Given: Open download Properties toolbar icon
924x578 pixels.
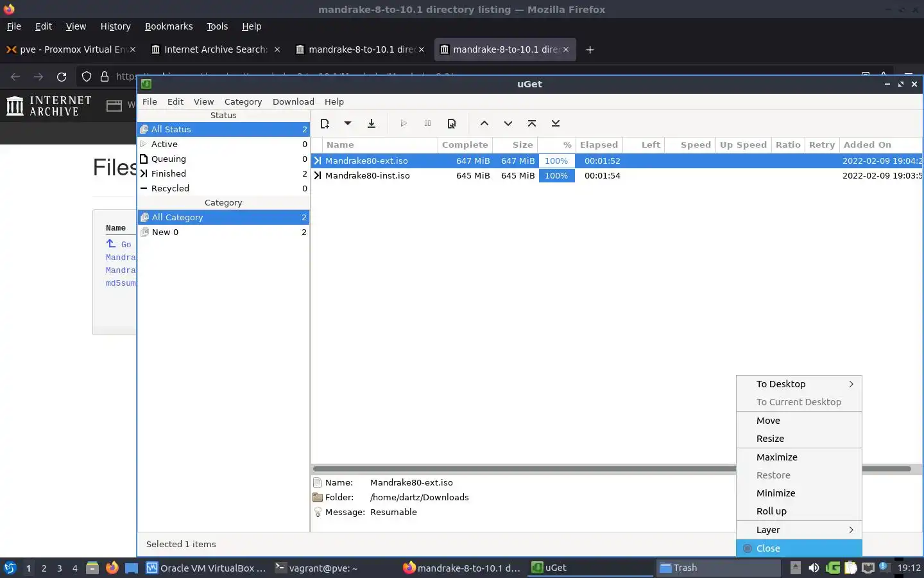Looking at the screenshot, I should [452, 123].
